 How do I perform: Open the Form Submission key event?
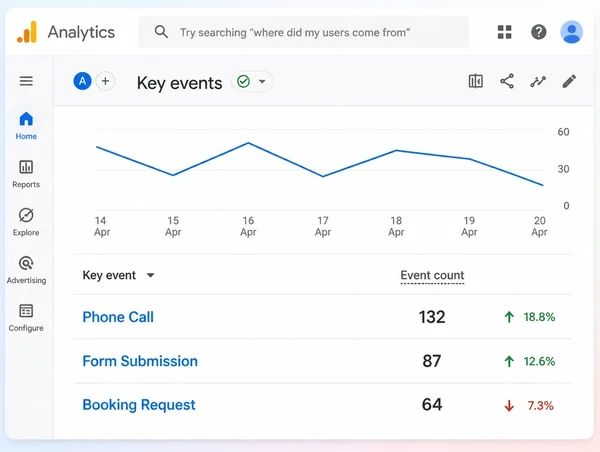[x=140, y=361]
